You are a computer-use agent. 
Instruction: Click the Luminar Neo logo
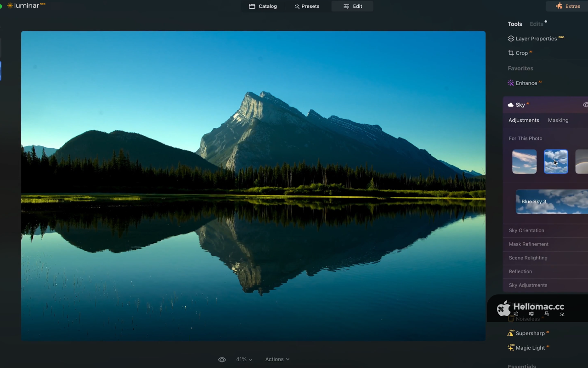(26, 6)
